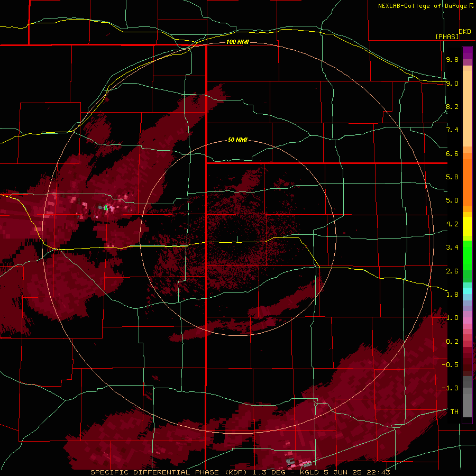Click the 50 NMI range ring label
476x476 pixels.
point(237,140)
